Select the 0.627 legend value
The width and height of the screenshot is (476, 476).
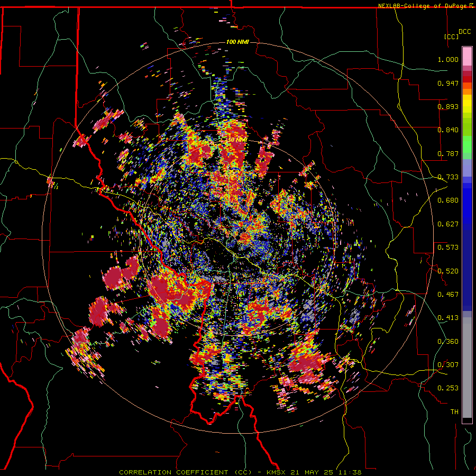pos(448,224)
